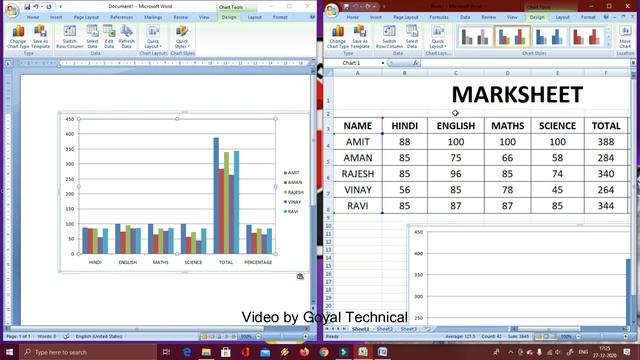
Task: Click Change Chart Type in Word ribbon
Action: [18, 37]
